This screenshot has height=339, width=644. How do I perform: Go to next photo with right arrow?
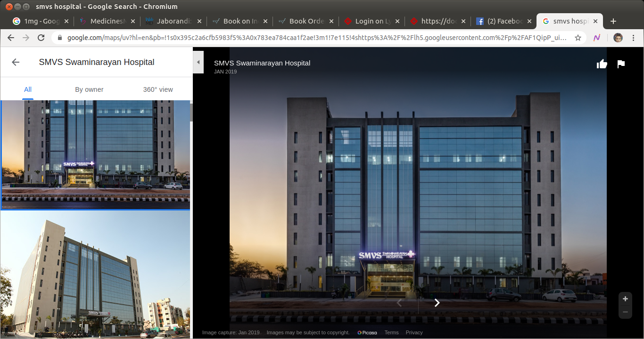point(437,303)
